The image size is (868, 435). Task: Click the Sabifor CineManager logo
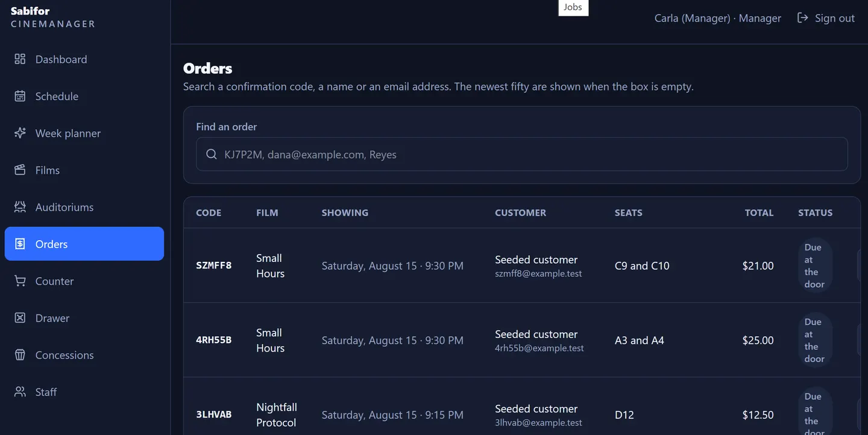pyautogui.click(x=53, y=17)
